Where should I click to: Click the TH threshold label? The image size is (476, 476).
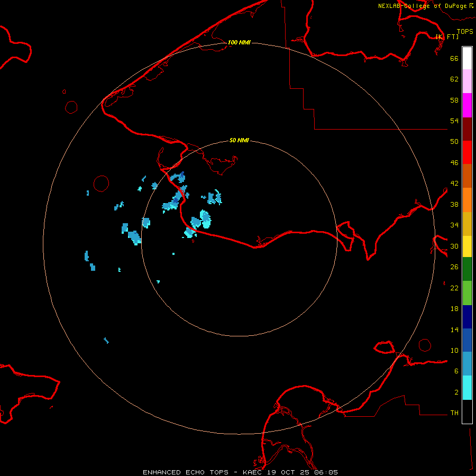coord(454,413)
